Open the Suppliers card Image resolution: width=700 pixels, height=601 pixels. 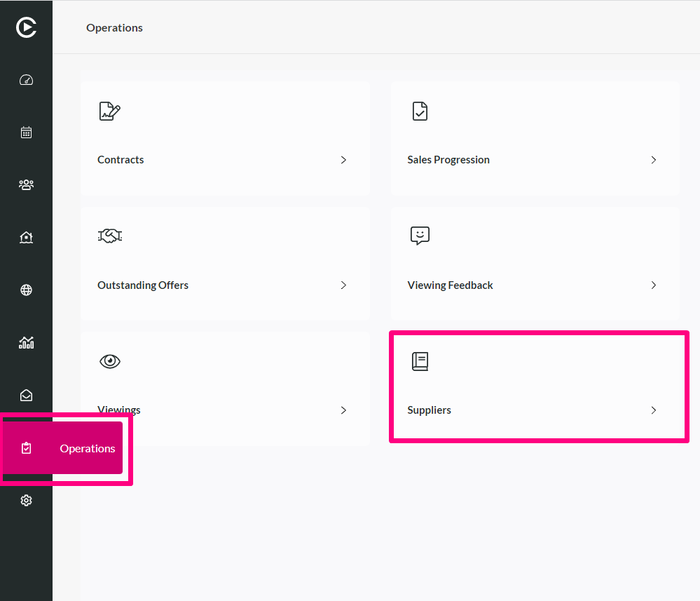pos(535,389)
